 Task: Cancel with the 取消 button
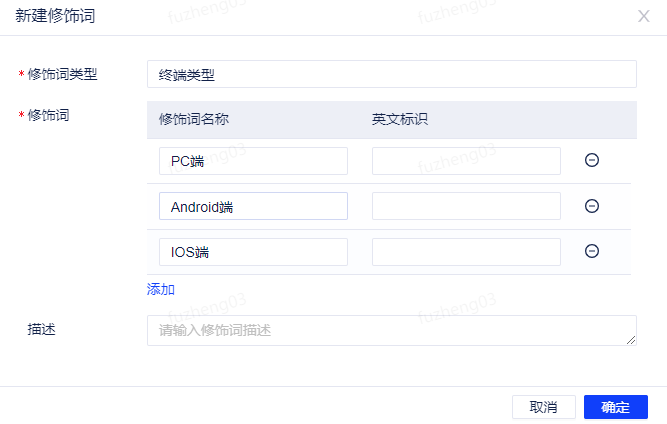pos(544,407)
